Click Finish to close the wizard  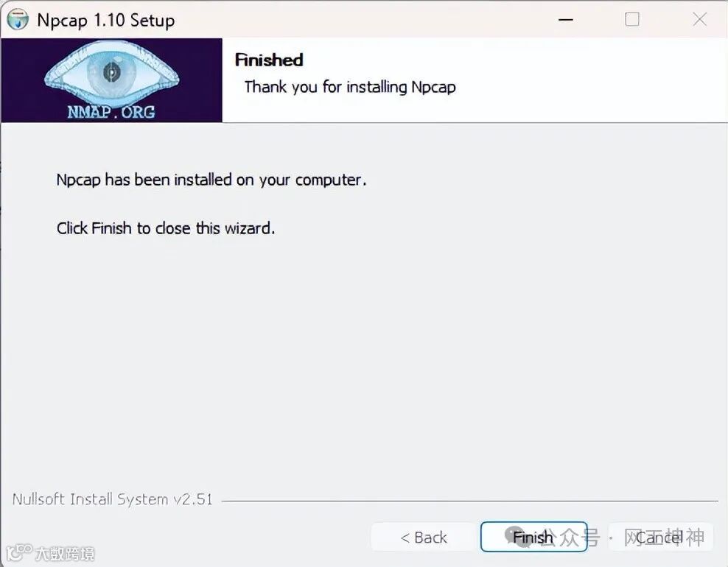pyautogui.click(x=534, y=537)
